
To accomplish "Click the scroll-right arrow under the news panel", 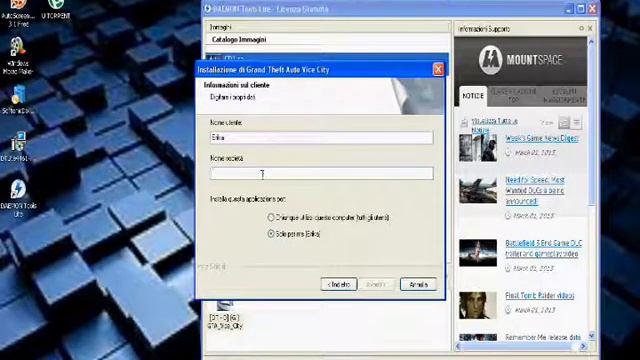I will click(583, 346).
